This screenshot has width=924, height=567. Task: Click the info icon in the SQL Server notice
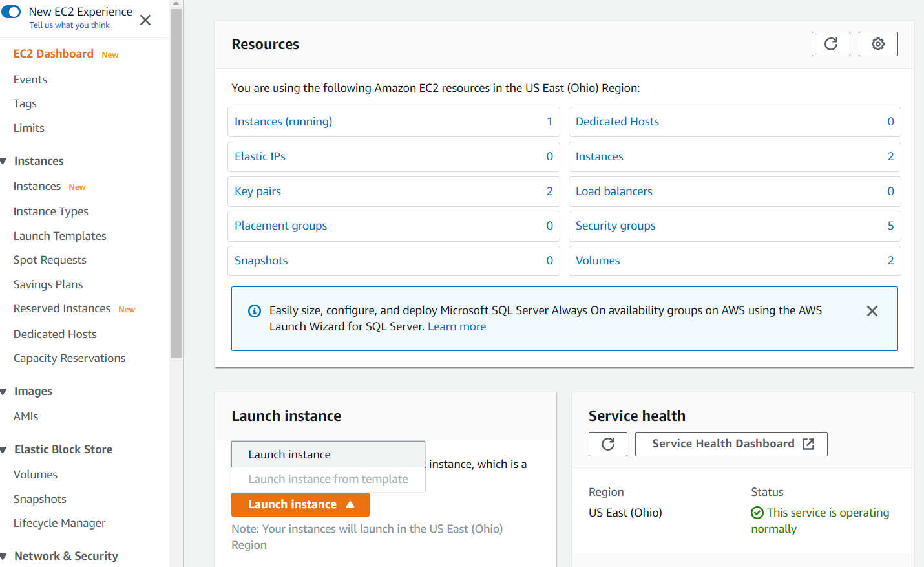click(x=255, y=311)
